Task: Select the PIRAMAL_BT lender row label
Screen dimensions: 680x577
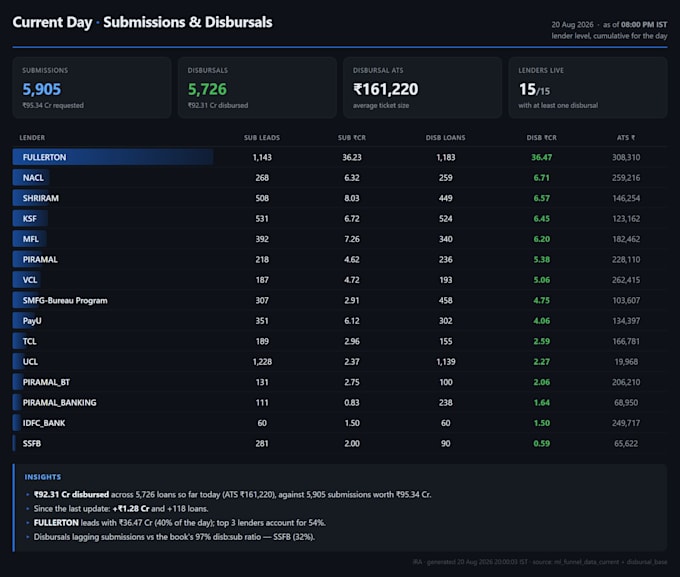Action: tap(46, 382)
